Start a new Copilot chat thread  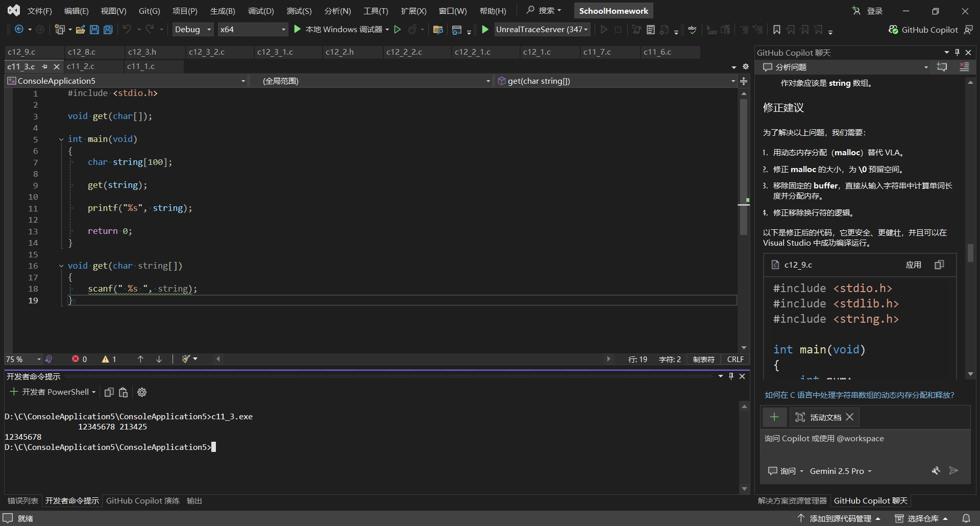[x=942, y=67]
